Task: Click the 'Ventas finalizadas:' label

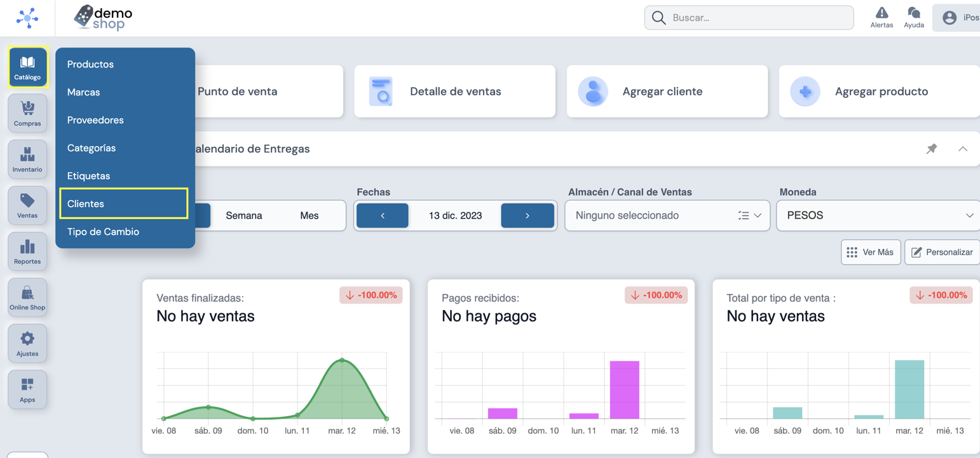Action: point(200,298)
